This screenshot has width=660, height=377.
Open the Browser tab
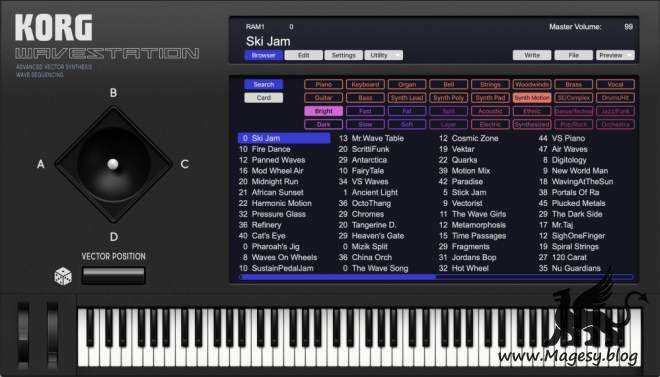[263, 55]
